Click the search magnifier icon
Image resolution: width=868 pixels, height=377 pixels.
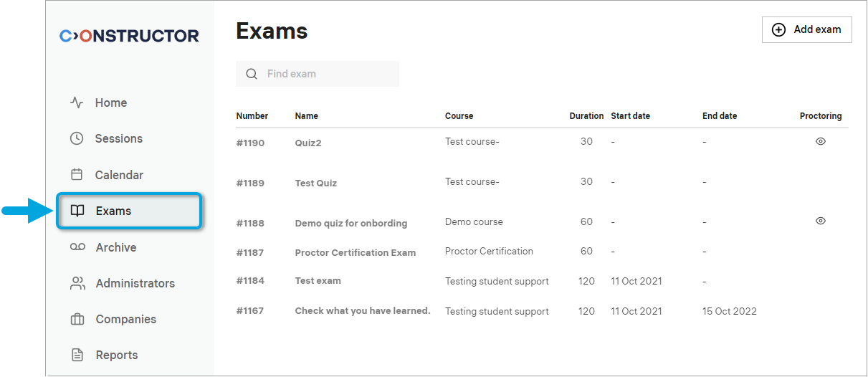coord(252,74)
